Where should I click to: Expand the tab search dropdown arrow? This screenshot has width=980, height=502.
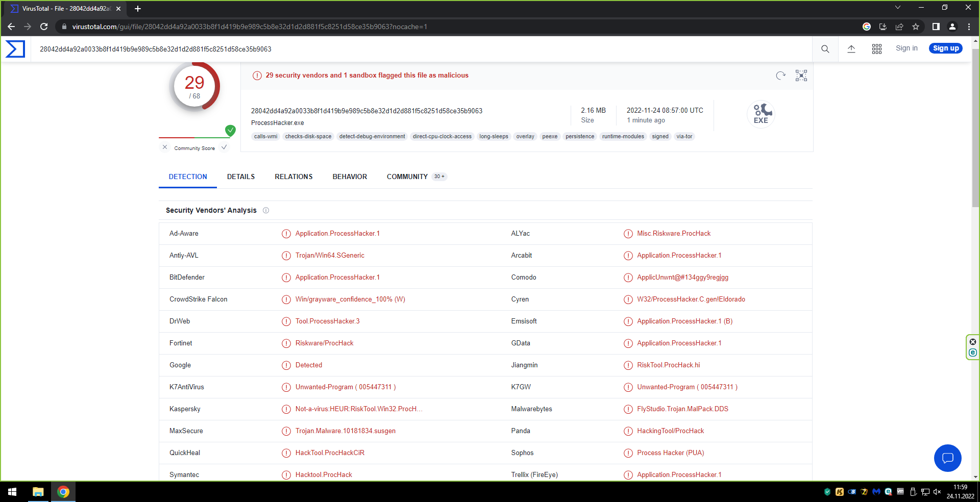(898, 8)
